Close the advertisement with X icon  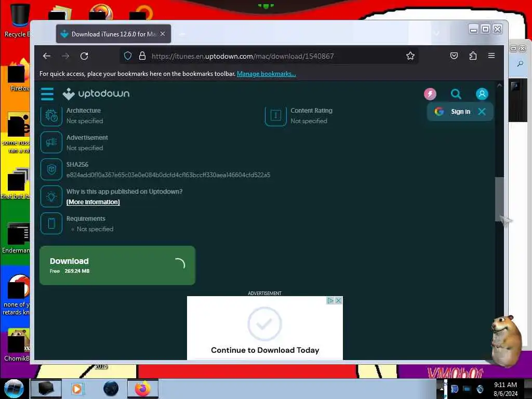coord(338,301)
